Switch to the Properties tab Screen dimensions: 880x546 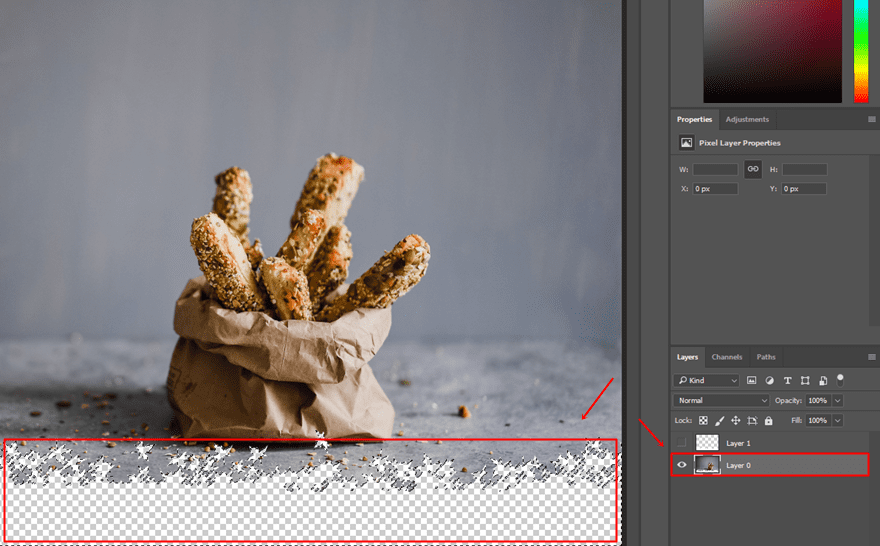[x=694, y=119]
